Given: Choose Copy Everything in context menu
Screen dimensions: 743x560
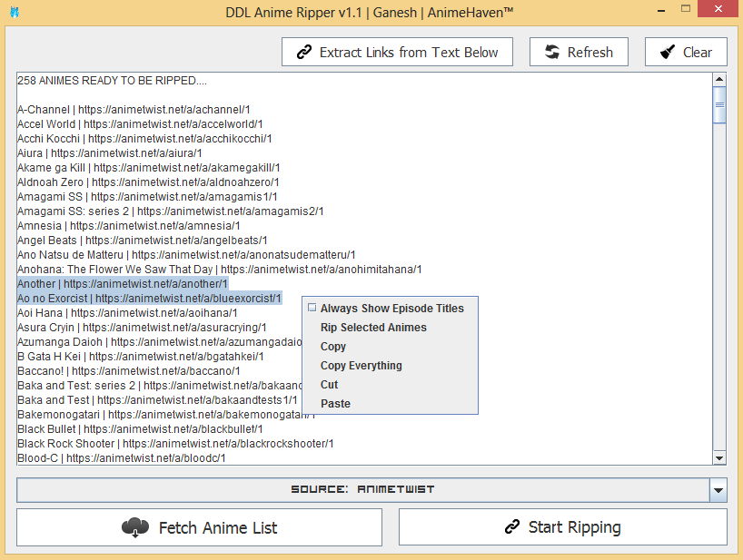Looking at the screenshot, I should pos(362,366).
